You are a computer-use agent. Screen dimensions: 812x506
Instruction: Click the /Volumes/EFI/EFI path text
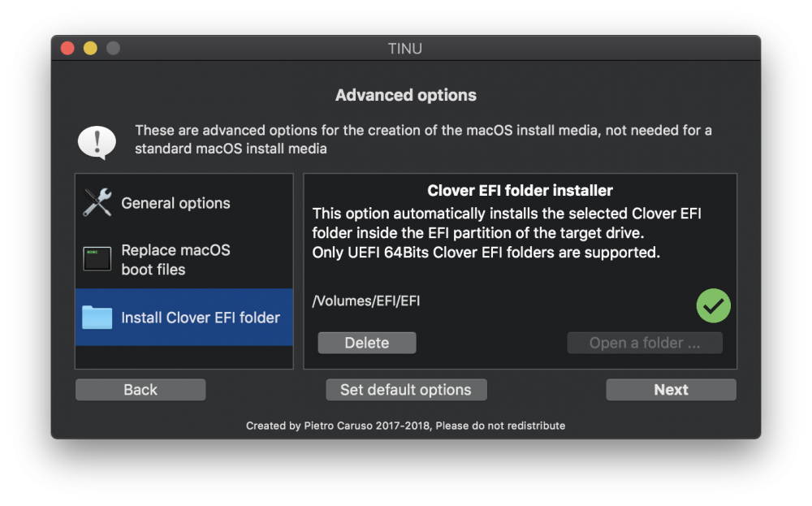pos(366,301)
